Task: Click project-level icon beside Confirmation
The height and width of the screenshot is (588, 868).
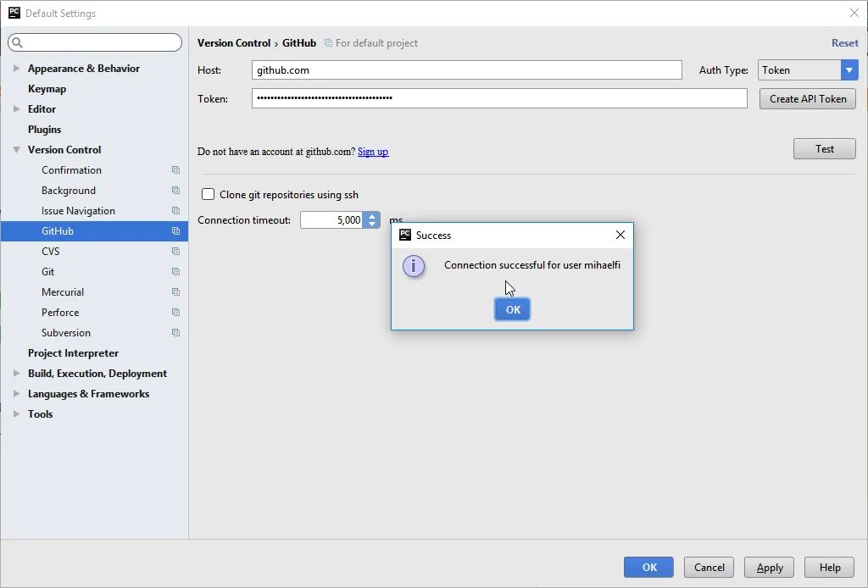Action: pos(175,169)
